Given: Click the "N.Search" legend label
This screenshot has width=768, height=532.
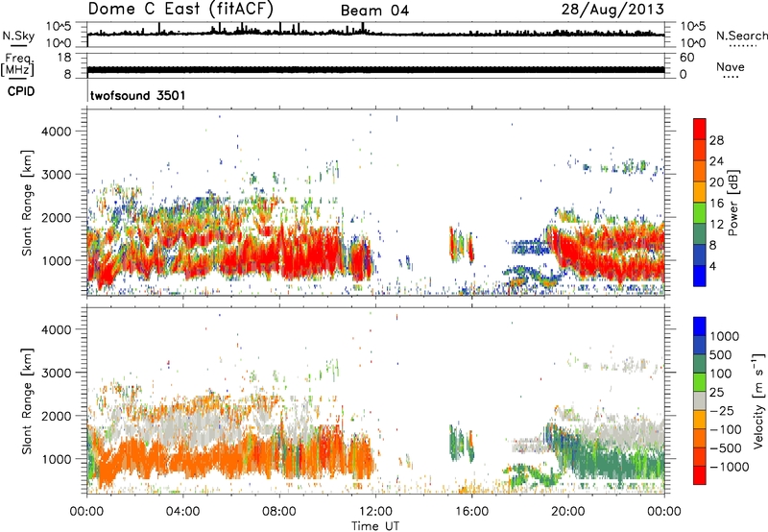Looking at the screenshot, I should coord(742,36).
